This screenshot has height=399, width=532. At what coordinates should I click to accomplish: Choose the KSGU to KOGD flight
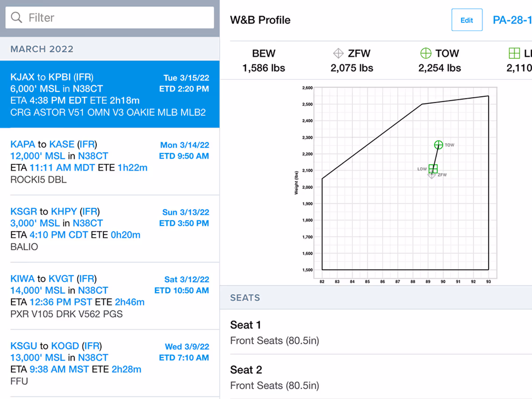coord(110,363)
